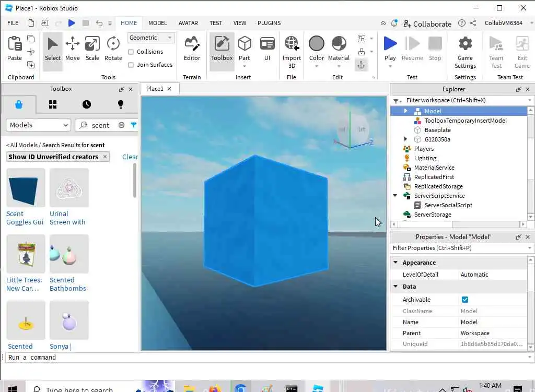The image size is (535, 392).
Task: Click the new file icon
Action: [31, 23]
